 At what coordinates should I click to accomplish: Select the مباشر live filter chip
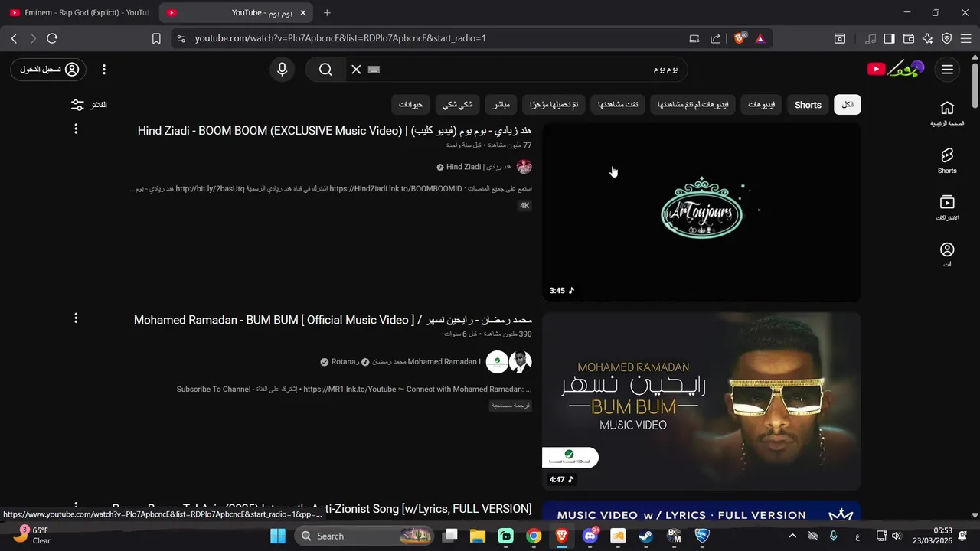pos(501,105)
